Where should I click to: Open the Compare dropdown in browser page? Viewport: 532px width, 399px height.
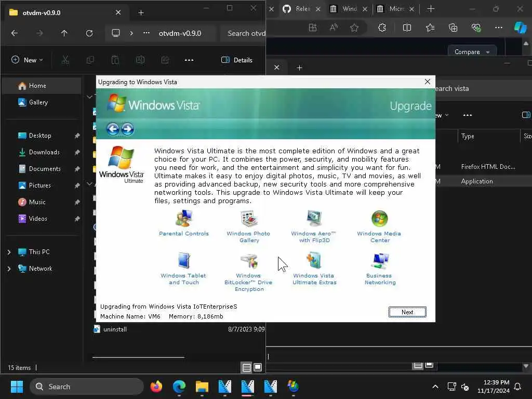472,52
